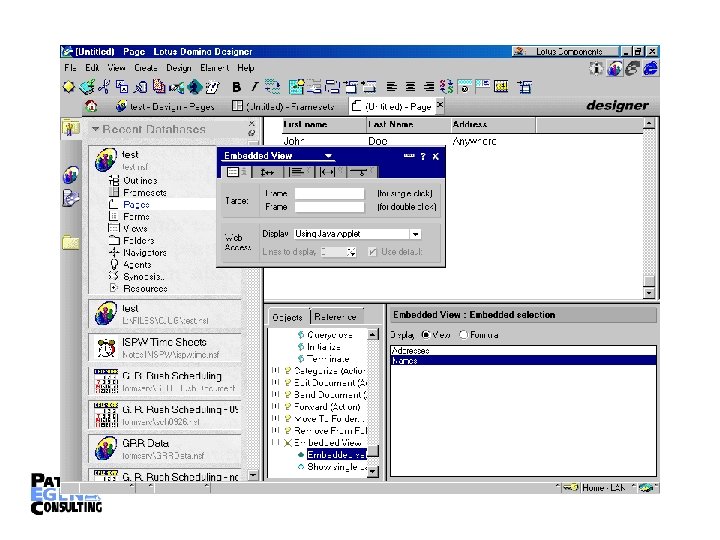This screenshot has width=720, height=540.
Task: Open the Display dropdown arrow for Web Access
Action: (x=415, y=234)
